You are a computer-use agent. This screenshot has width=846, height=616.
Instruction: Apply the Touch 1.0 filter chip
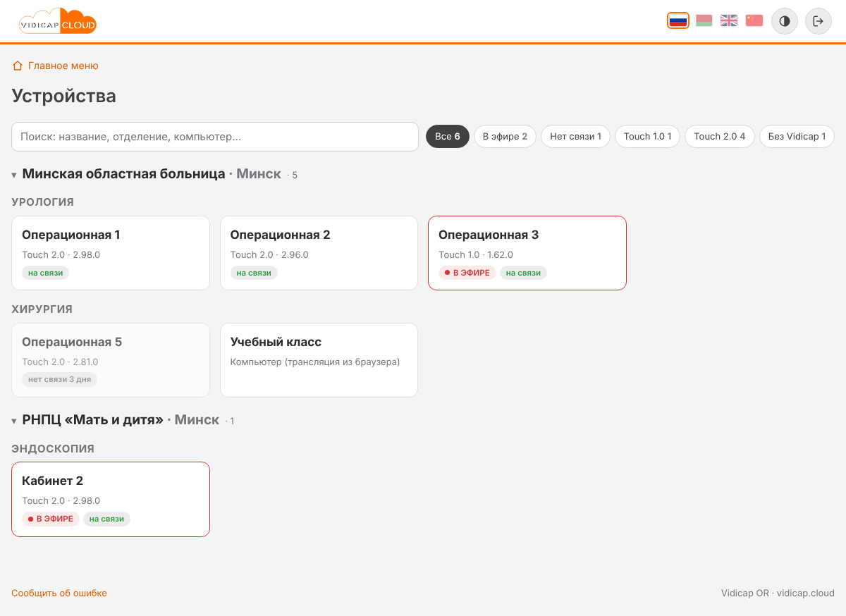coord(647,137)
